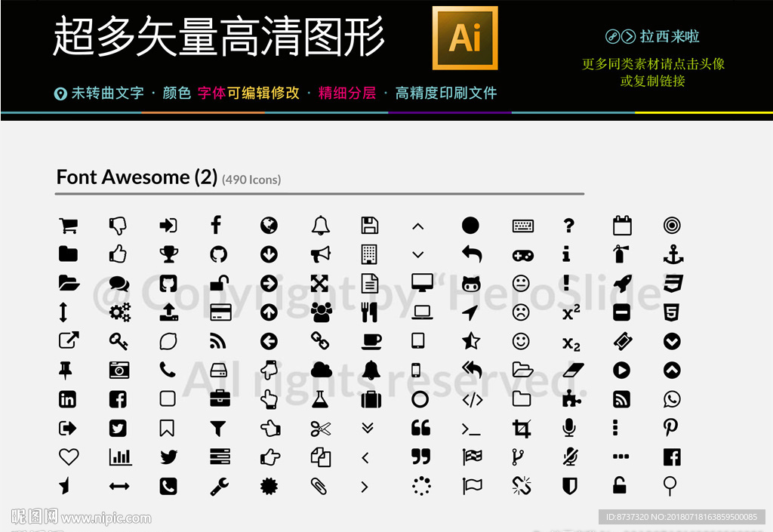Click the half-filled shield icon
The width and height of the screenshot is (773, 532).
pos(570,486)
